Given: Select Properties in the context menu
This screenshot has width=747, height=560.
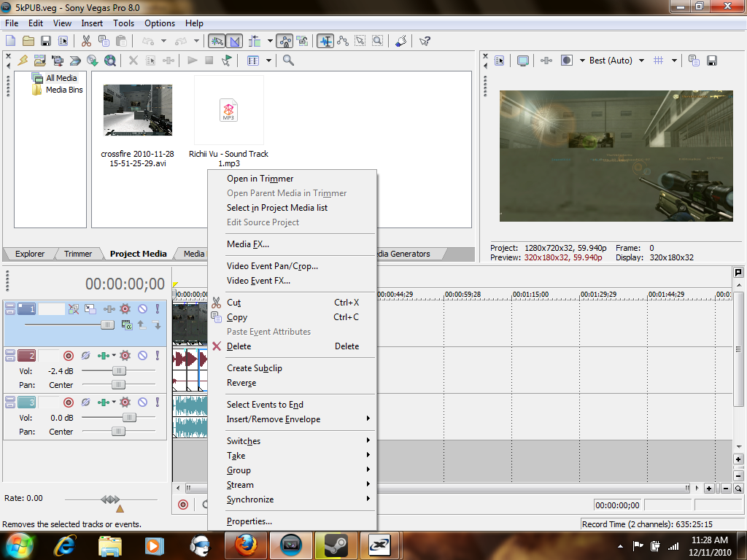Looking at the screenshot, I should (249, 521).
